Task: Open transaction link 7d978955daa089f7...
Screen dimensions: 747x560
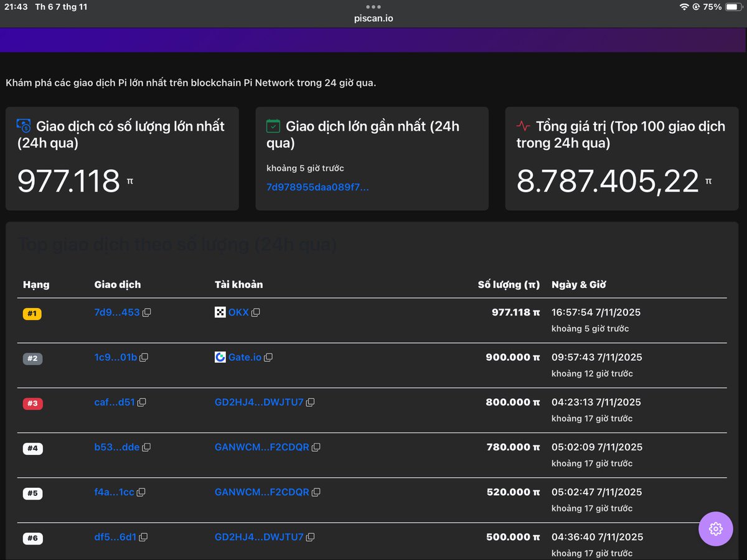Action: (x=317, y=187)
